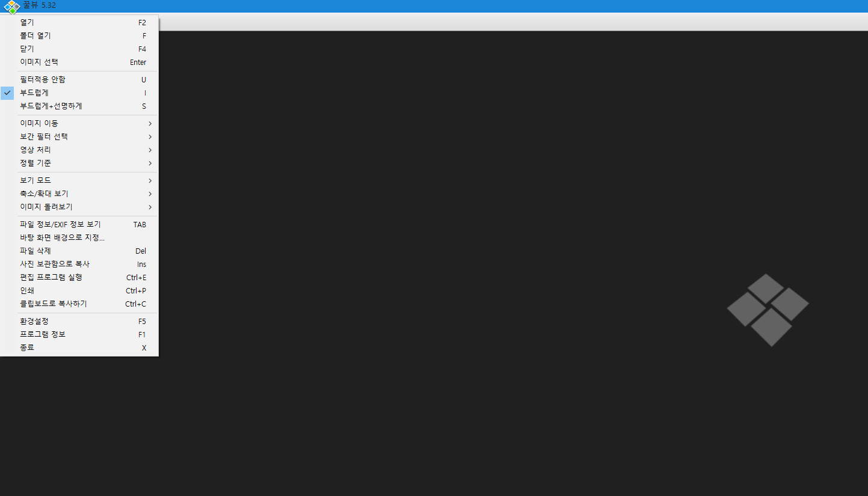Screen dimensions: 868x496
Task: Open 환경설정 from the menu
Action: pyautogui.click(x=79, y=321)
